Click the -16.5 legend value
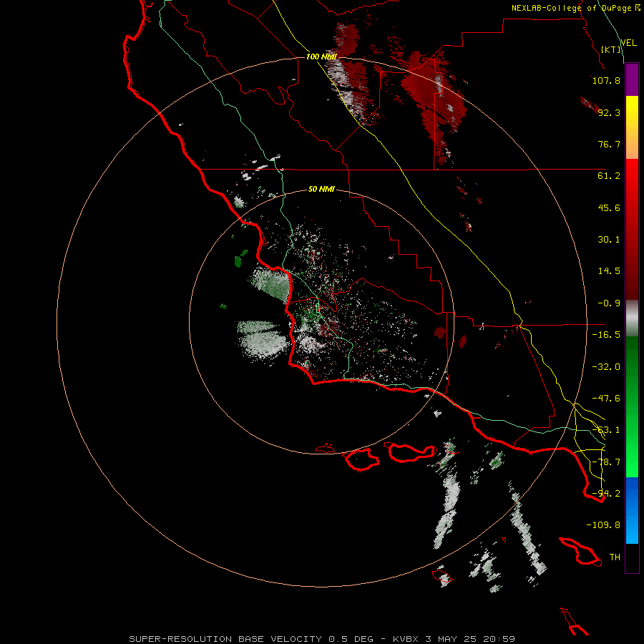The height and width of the screenshot is (644, 644). [x=606, y=335]
